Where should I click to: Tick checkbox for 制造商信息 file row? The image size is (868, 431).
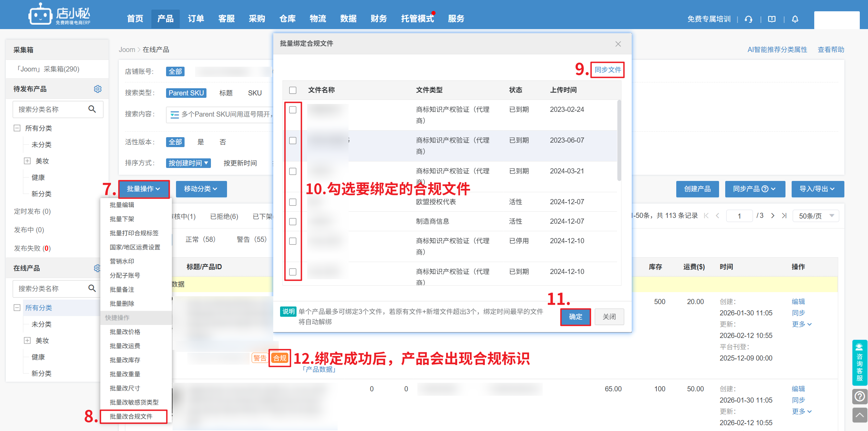tap(293, 222)
